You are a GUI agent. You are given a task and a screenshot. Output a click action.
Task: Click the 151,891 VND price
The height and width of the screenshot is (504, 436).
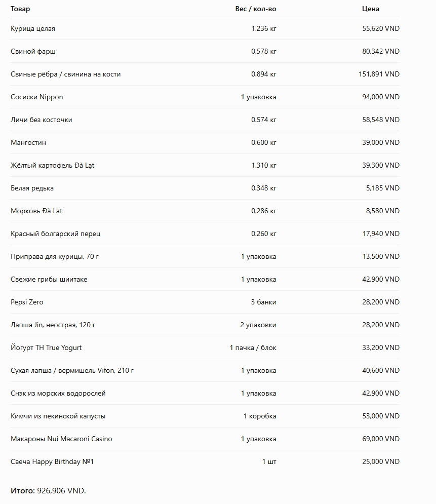point(379,74)
